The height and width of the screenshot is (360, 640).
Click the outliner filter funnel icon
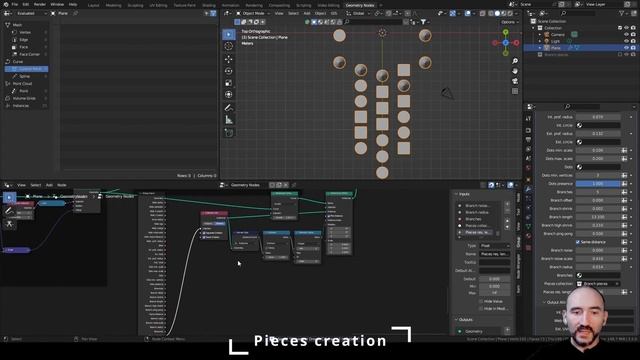point(622,13)
